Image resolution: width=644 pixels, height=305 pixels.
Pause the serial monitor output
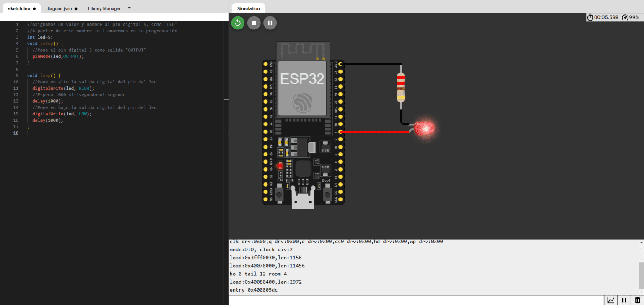[623, 300]
